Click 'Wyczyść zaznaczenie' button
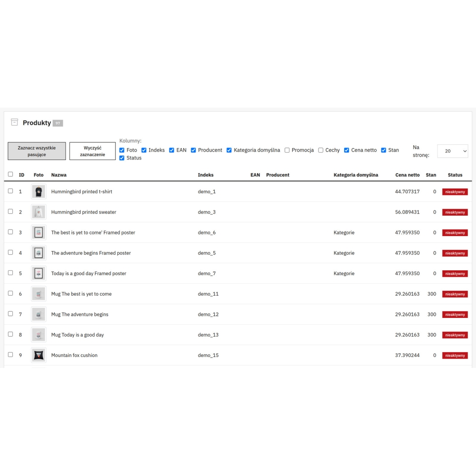Viewport: 476px width, 476px height. point(93,151)
